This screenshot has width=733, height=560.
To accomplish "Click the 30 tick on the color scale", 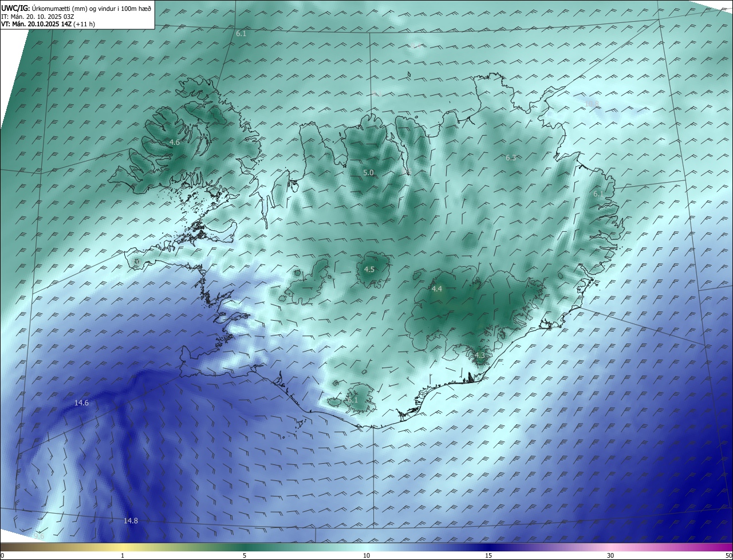I will pos(610,555).
